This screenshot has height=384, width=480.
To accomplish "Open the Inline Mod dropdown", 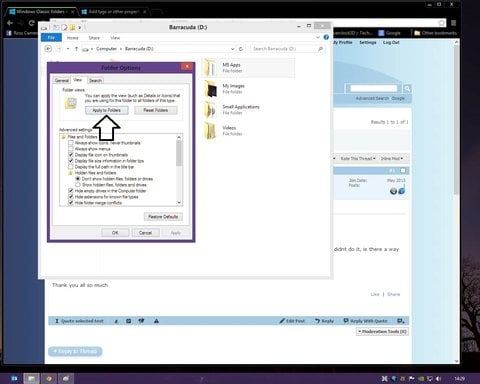I will pos(392,158).
